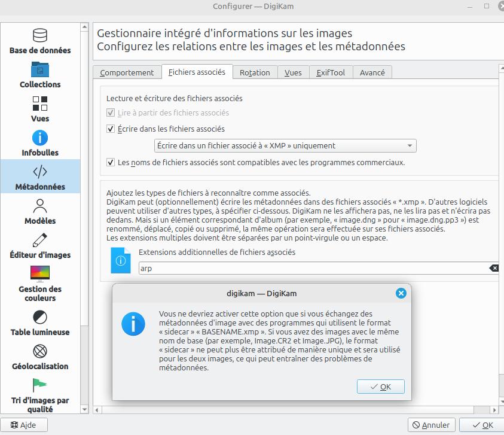Clear the extensions field with the erase icon
Image resolution: width=504 pixels, height=435 pixels.
(494, 268)
